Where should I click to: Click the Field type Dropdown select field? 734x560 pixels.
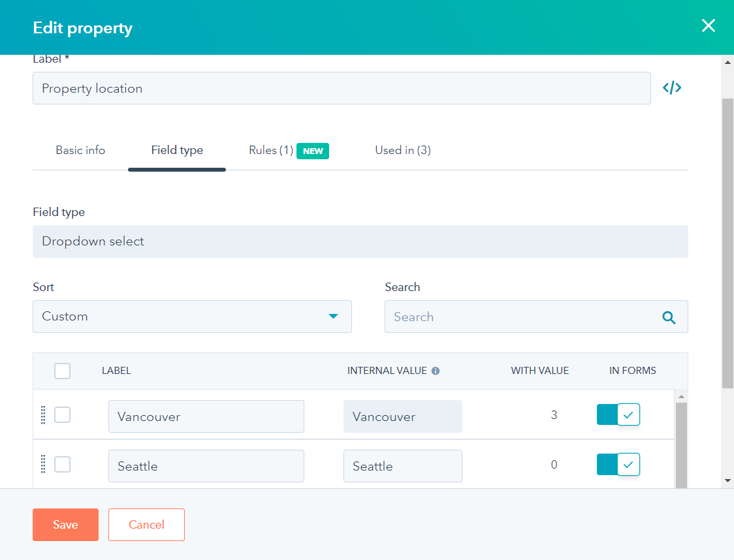(360, 241)
